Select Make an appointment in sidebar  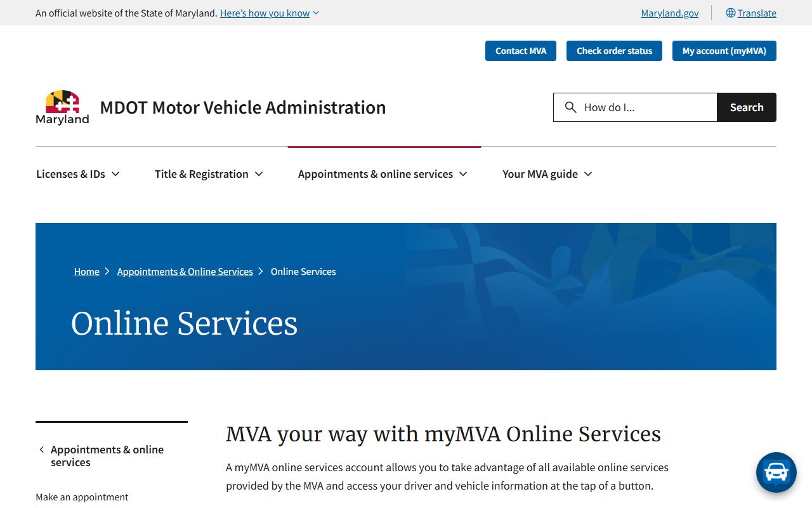pos(82,497)
